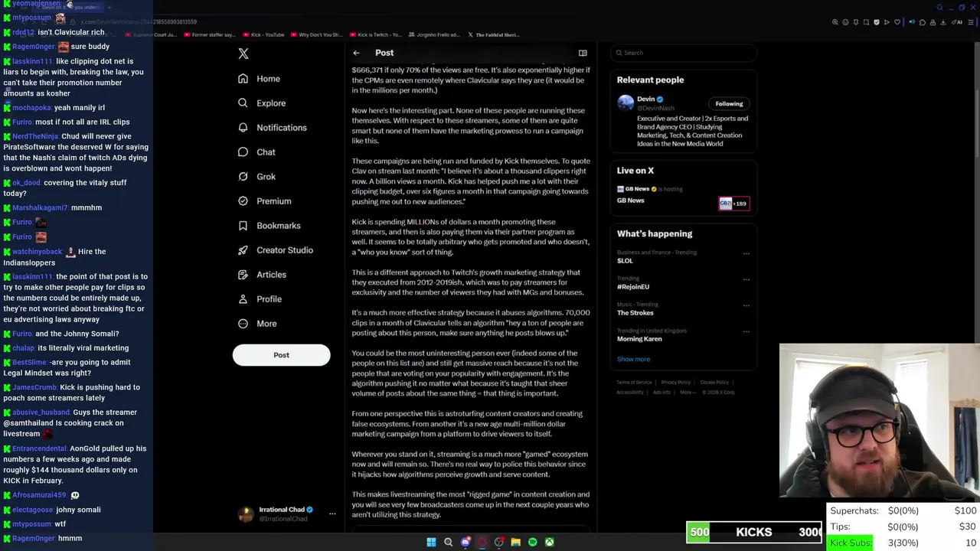Open more options for #RejoinEU trend
Viewport: 980px width, 551px height.
(746, 280)
